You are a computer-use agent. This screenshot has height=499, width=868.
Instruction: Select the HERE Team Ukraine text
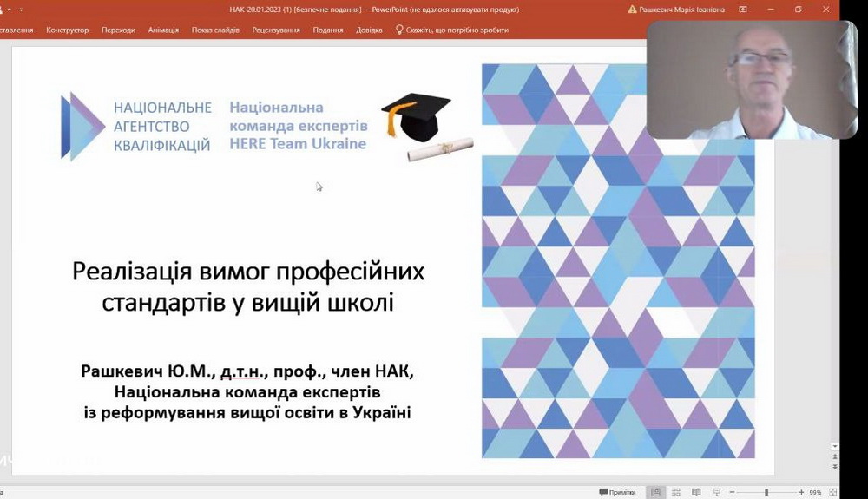298,144
